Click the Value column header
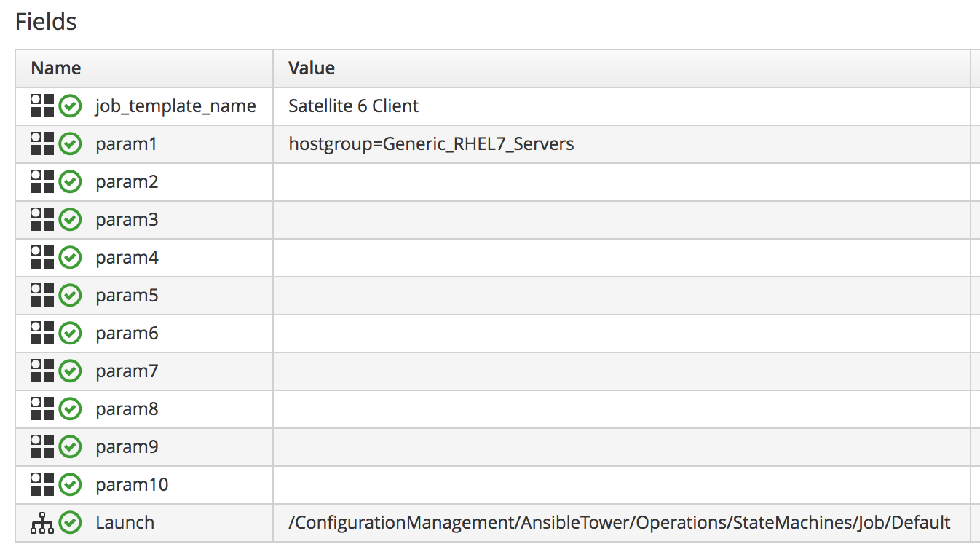 [x=312, y=68]
